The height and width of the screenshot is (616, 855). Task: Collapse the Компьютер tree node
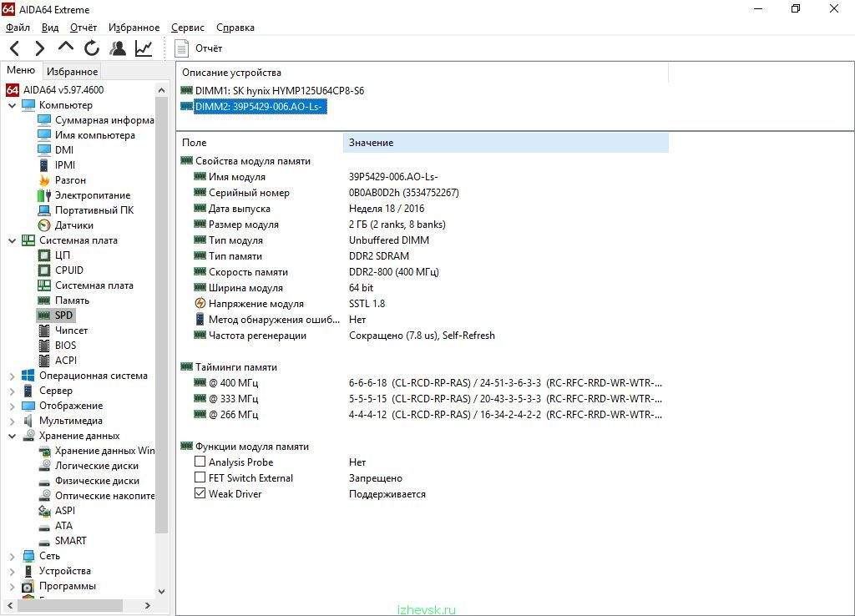pyautogui.click(x=12, y=104)
